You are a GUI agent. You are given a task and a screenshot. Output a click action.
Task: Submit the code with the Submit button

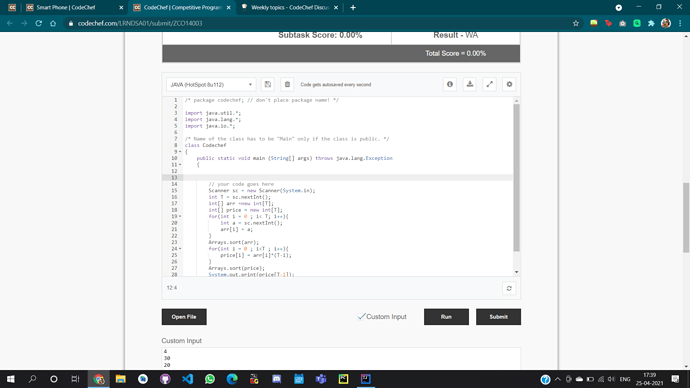click(x=498, y=317)
